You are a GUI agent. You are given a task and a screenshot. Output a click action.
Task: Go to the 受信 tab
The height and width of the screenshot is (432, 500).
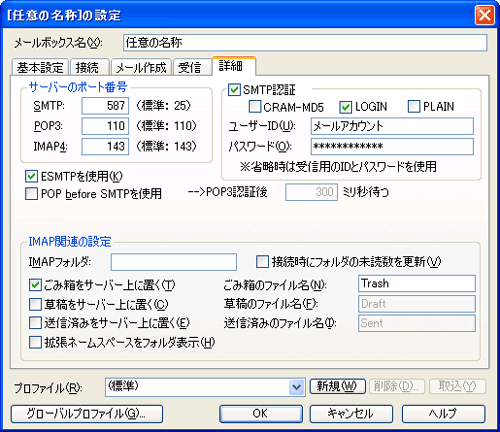192,67
